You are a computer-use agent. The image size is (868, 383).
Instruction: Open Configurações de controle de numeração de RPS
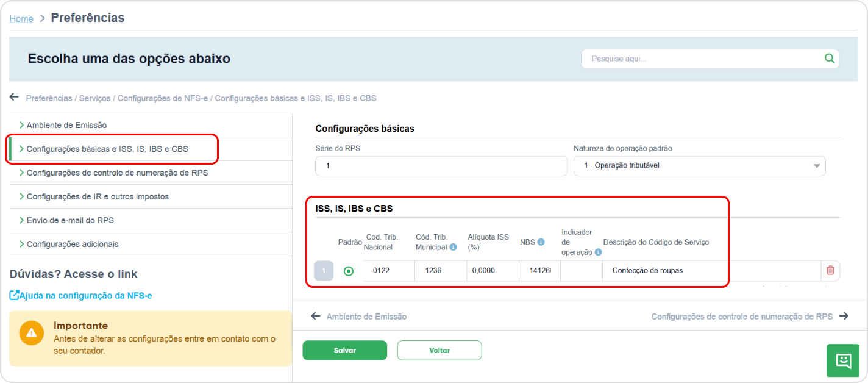coord(151,173)
